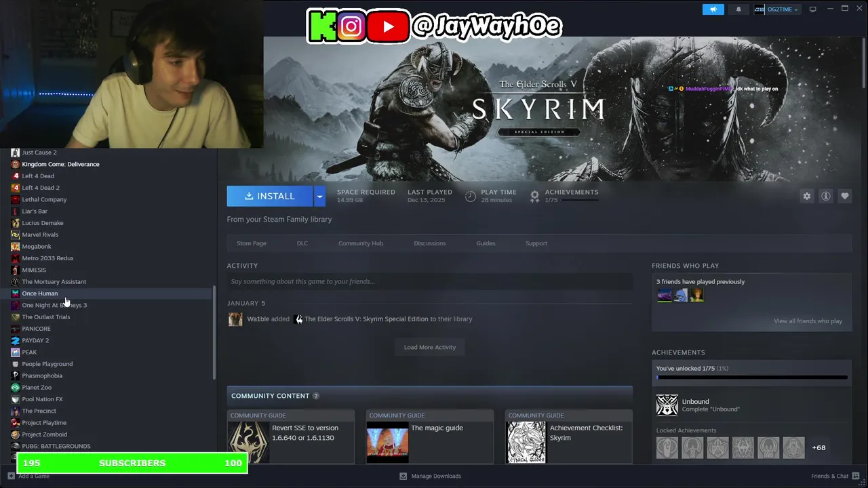Click the Play Time clock icon

(x=471, y=196)
